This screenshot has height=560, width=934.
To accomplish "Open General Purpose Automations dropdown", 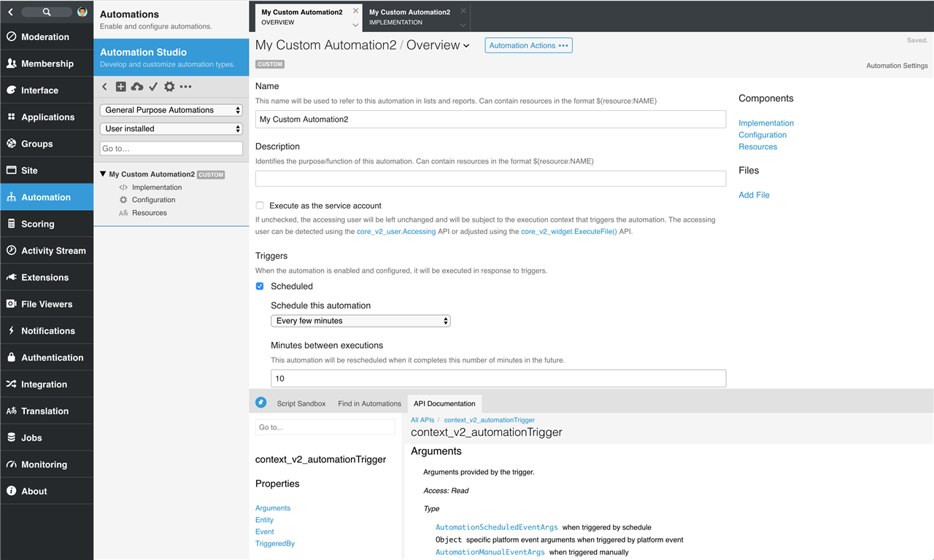I will [x=171, y=110].
